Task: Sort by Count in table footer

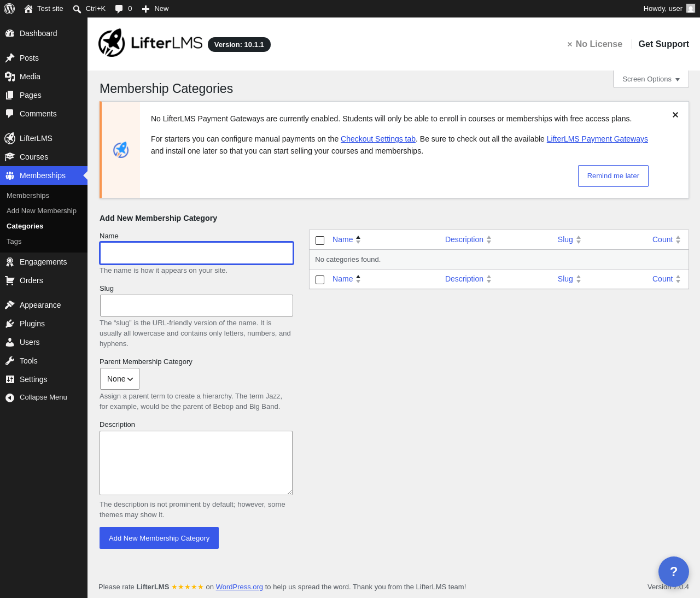Action: (x=667, y=279)
